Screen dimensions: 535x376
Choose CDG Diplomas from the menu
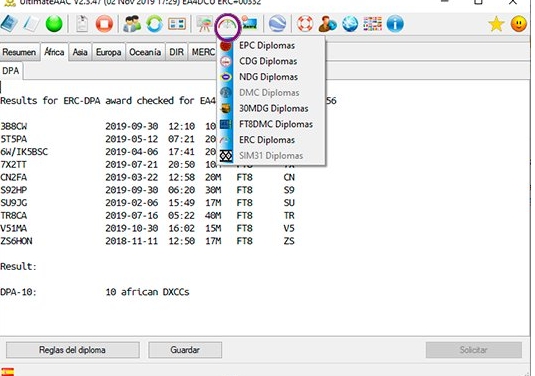(x=271, y=61)
